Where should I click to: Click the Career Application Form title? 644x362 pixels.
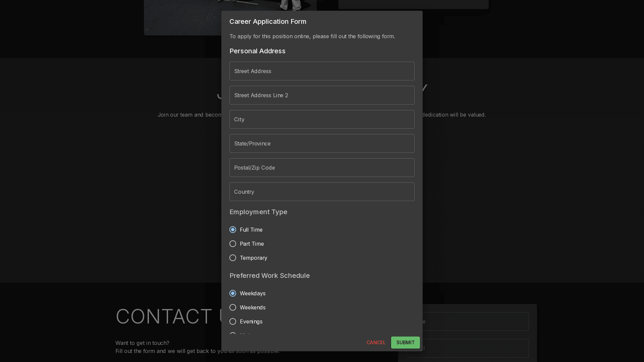point(268,21)
